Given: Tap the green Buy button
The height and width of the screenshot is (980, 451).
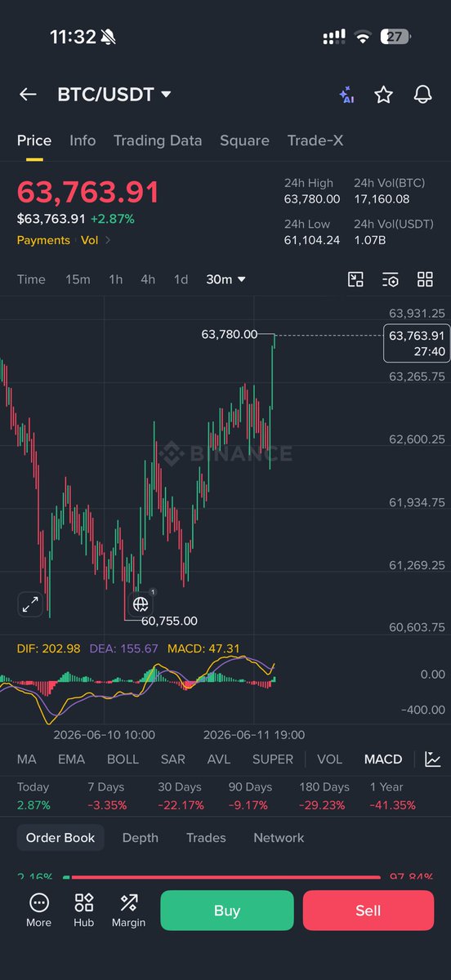Looking at the screenshot, I should (227, 911).
